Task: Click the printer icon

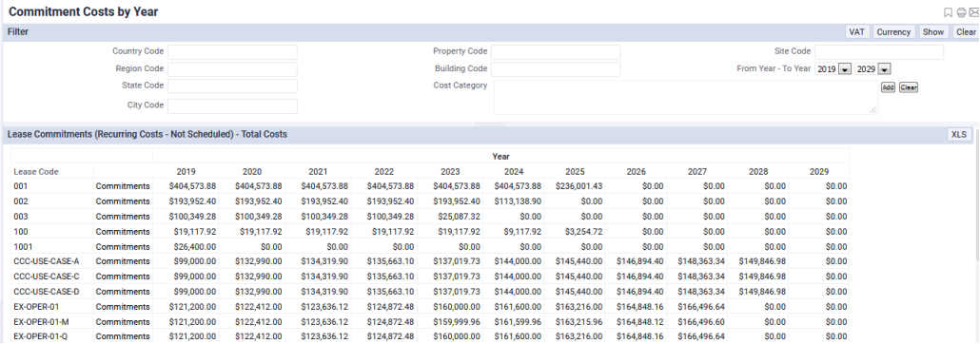Action: pyautogui.click(x=961, y=12)
